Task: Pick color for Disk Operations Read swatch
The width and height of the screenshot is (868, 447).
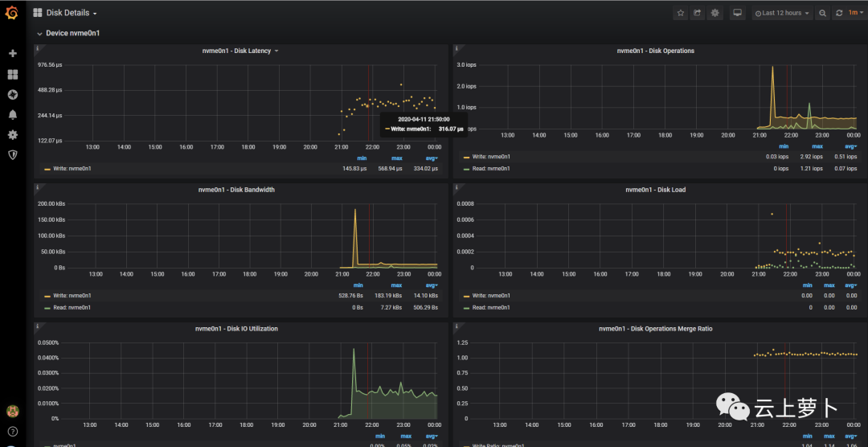Action: pos(466,168)
